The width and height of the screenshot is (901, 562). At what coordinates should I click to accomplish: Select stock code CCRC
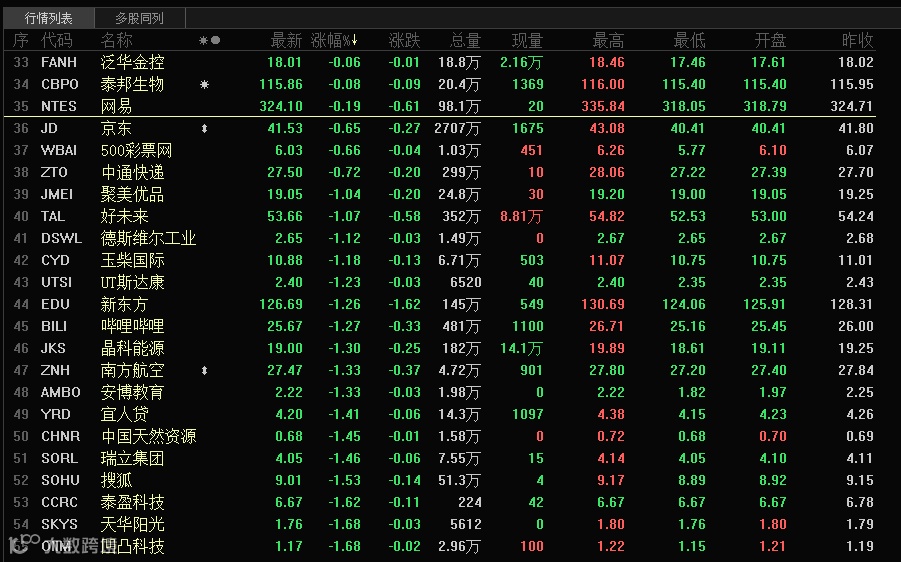59,502
